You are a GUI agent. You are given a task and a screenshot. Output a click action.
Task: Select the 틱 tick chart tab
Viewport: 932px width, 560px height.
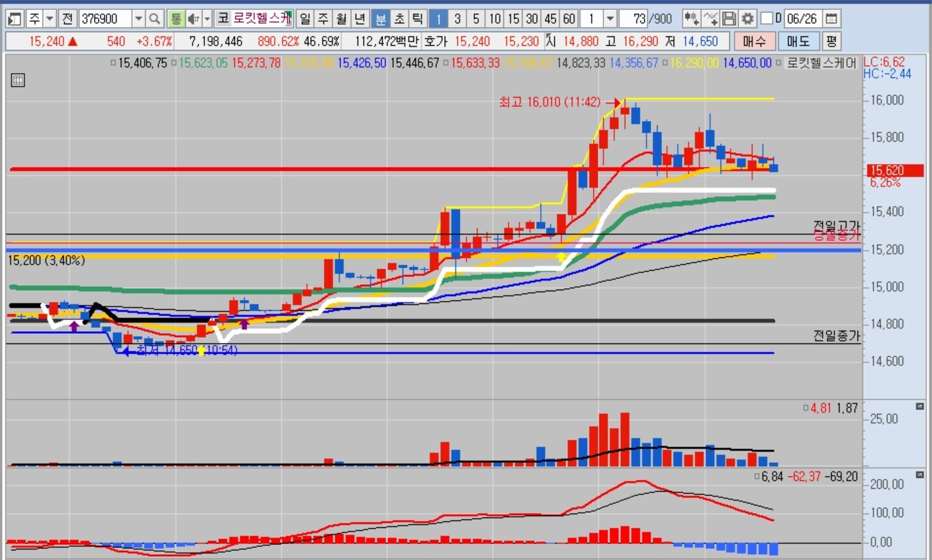click(x=417, y=18)
